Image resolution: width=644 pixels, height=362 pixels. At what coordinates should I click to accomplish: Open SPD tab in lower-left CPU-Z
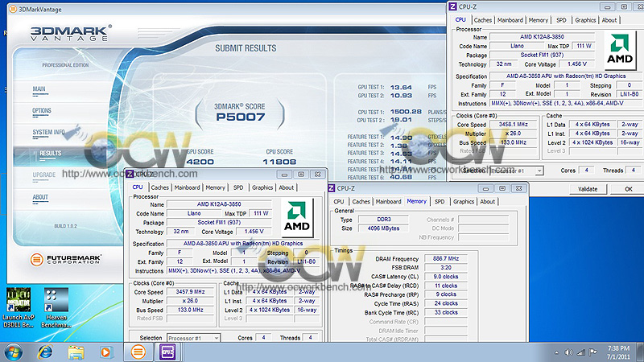(x=238, y=187)
